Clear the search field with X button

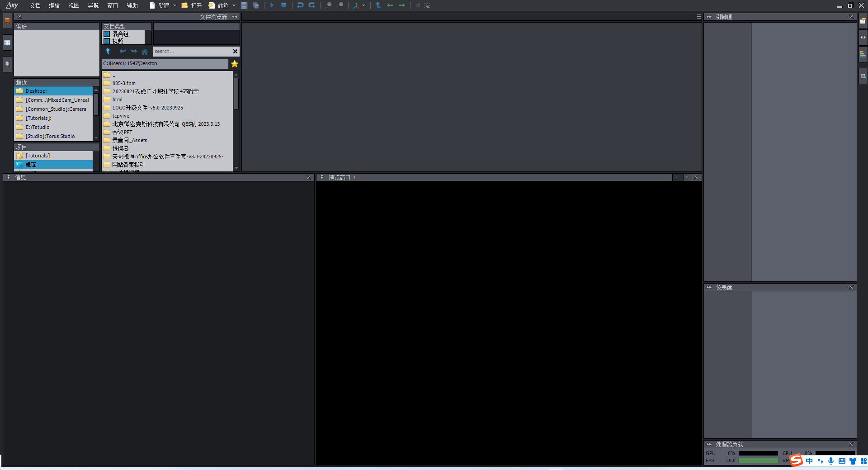235,52
